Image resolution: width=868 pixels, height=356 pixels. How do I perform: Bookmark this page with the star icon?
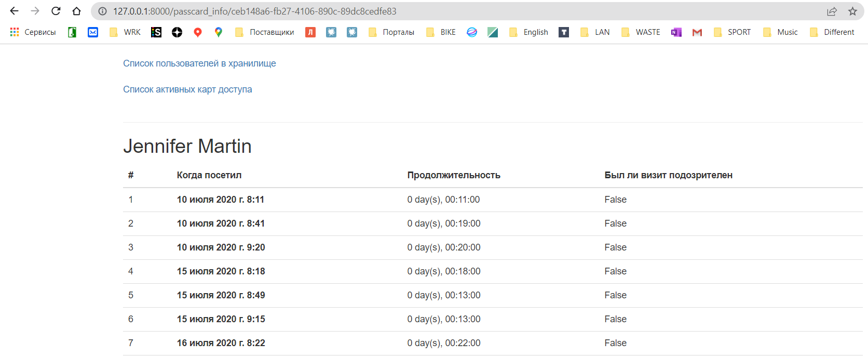[852, 11]
